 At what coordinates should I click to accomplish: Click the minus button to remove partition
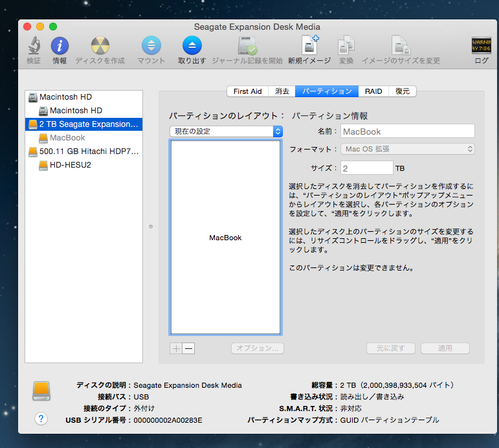point(188,348)
